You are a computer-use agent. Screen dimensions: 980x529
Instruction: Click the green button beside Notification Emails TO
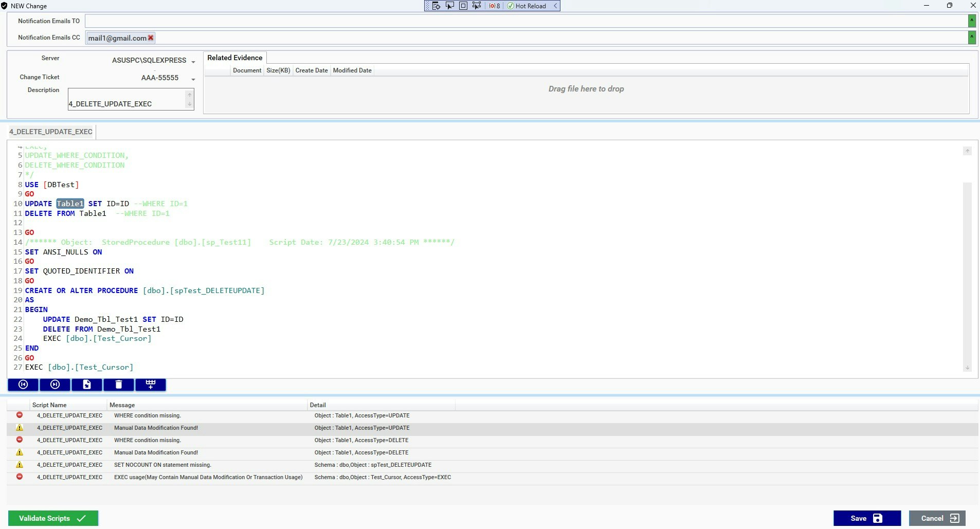coord(972,21)
